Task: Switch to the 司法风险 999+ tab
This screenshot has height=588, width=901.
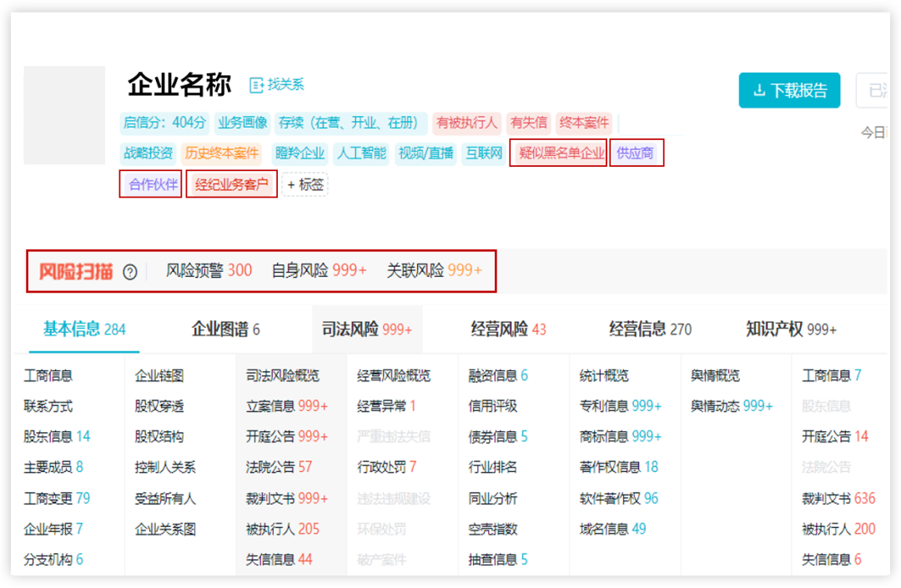Action: tap(367, 329)
